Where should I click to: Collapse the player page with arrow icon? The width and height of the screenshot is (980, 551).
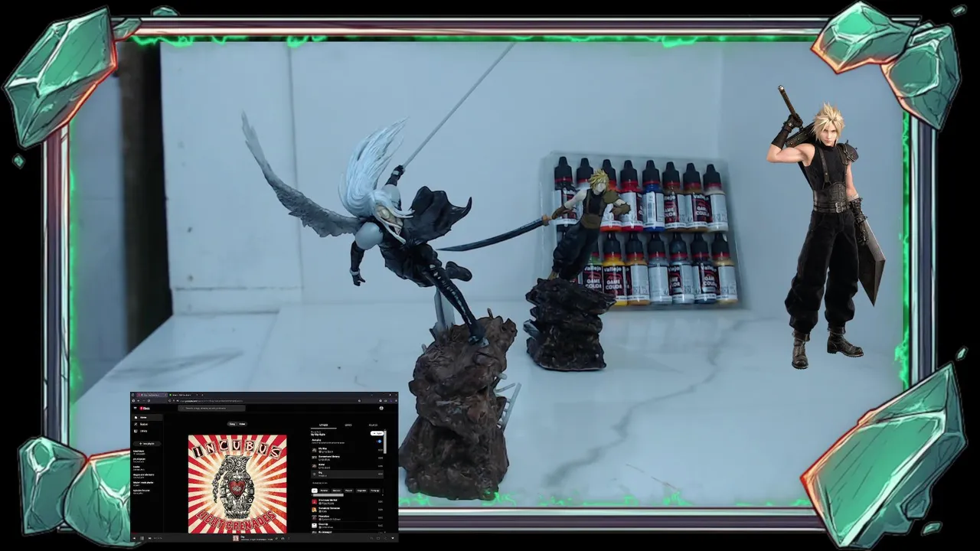coord(393,538)
